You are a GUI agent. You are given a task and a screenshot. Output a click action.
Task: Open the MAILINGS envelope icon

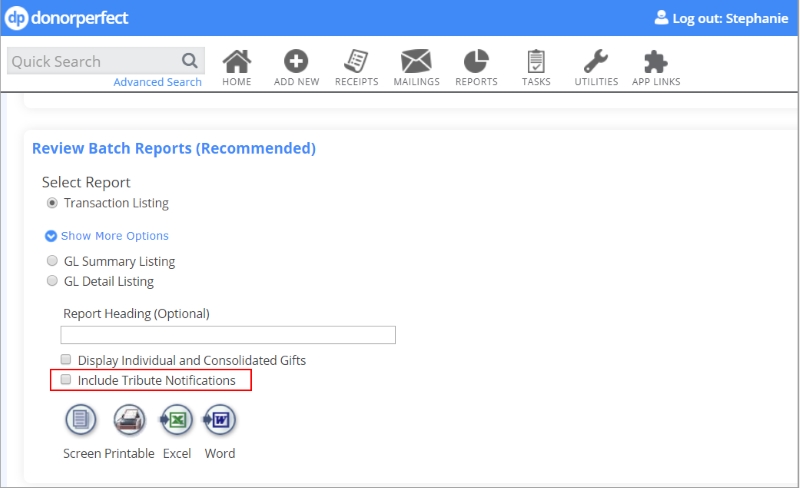click(x=416, y=62)
